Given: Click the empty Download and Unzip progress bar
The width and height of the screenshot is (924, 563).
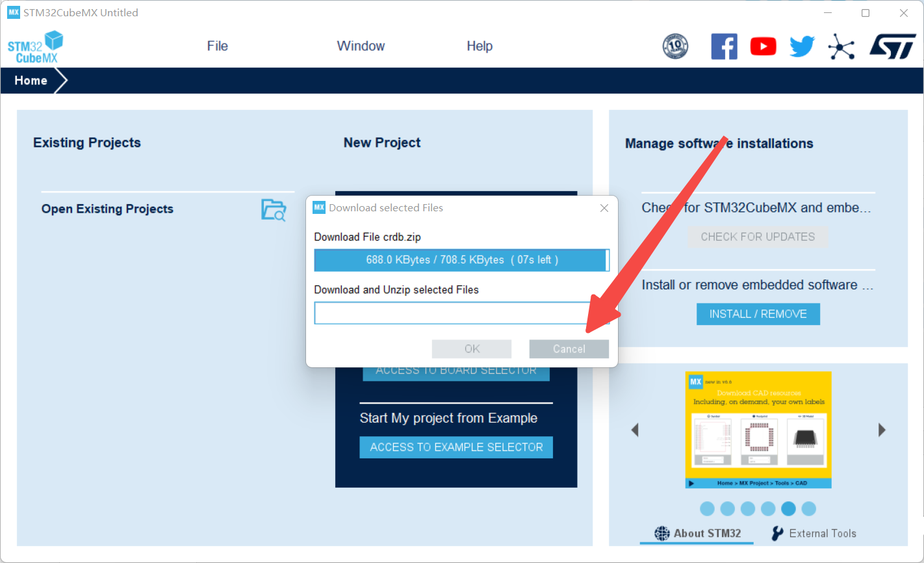Looking at the screenshot, I should pos(462,313).
